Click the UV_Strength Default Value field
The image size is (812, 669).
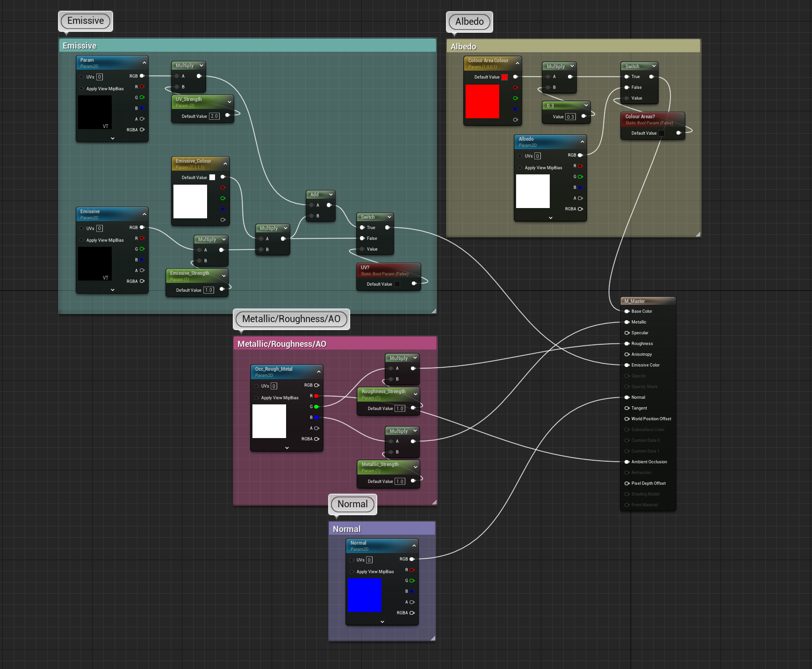coord(214,116)
